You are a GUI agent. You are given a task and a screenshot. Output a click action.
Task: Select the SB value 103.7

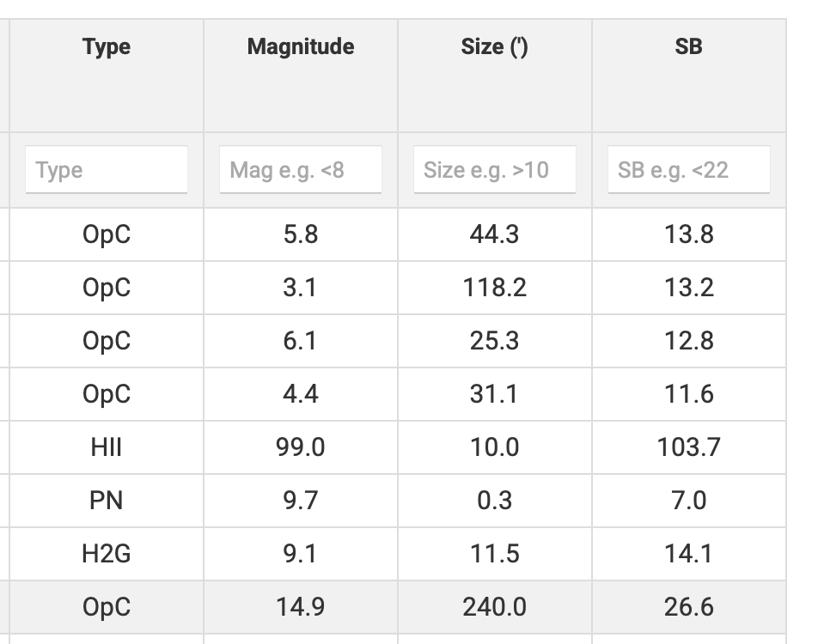[688, 447]
